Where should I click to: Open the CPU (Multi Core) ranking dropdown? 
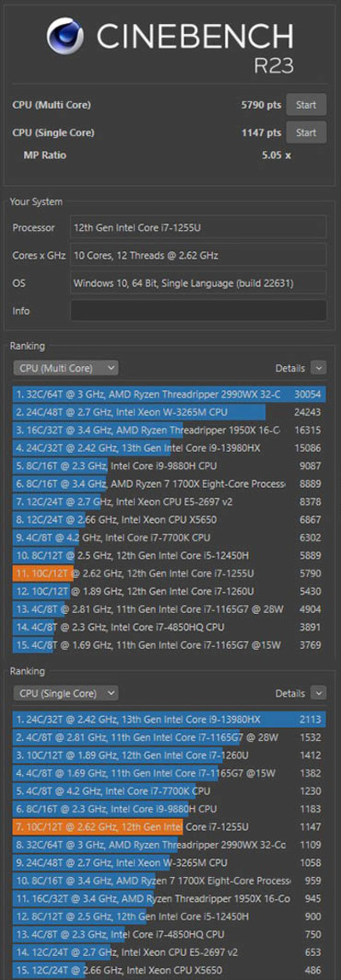point(66,368)
